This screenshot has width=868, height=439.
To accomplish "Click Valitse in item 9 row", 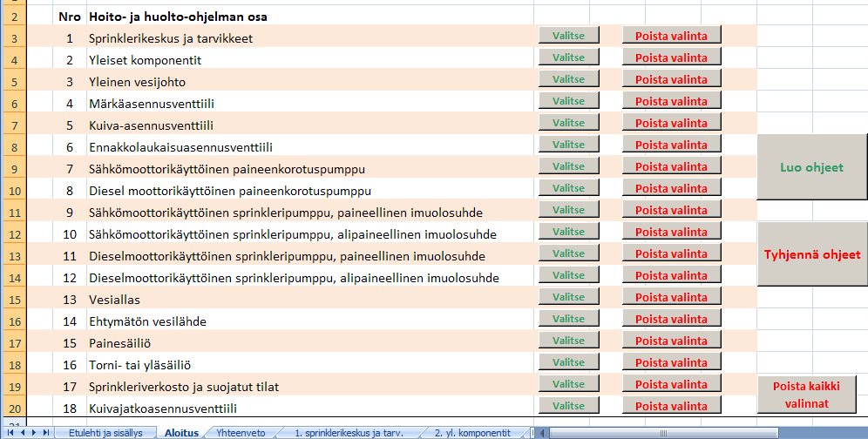I will click(x=568, y=210).
